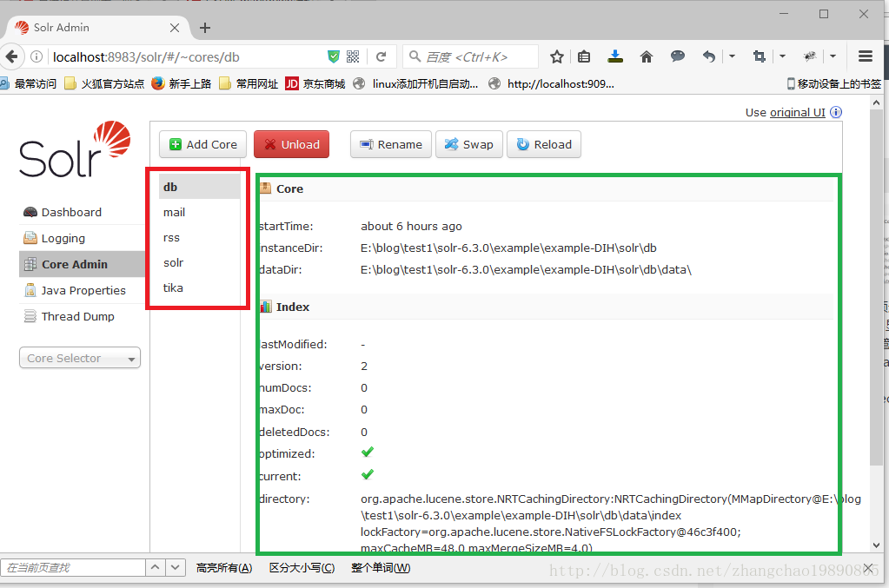Open Dashboard in the sidebar

(x=71, y=213)
